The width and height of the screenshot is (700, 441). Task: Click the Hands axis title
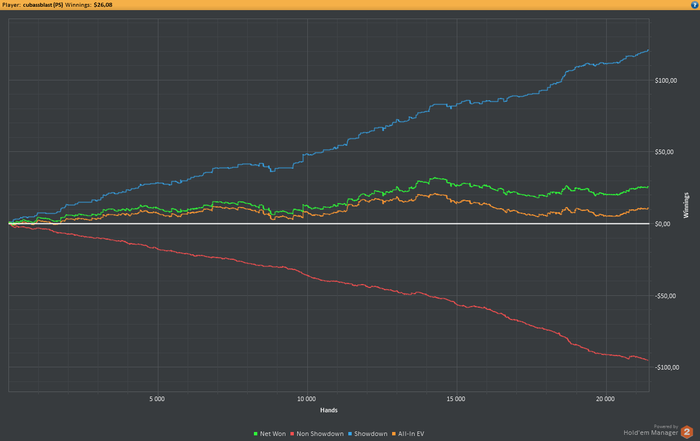point(329,410)
